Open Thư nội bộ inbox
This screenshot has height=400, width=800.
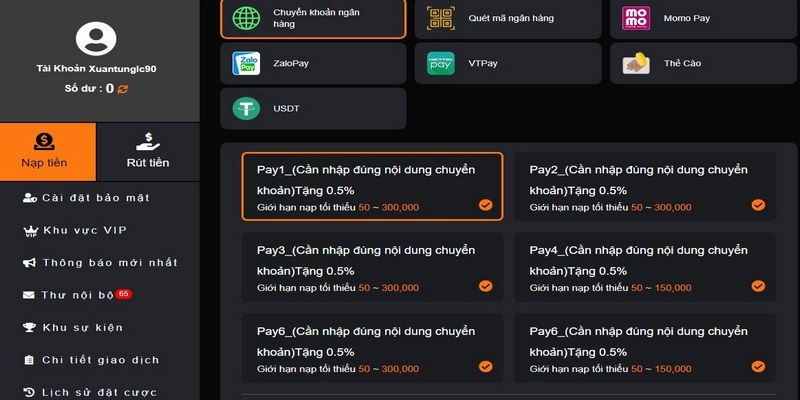pyautogui.click(x=78, y=295)
